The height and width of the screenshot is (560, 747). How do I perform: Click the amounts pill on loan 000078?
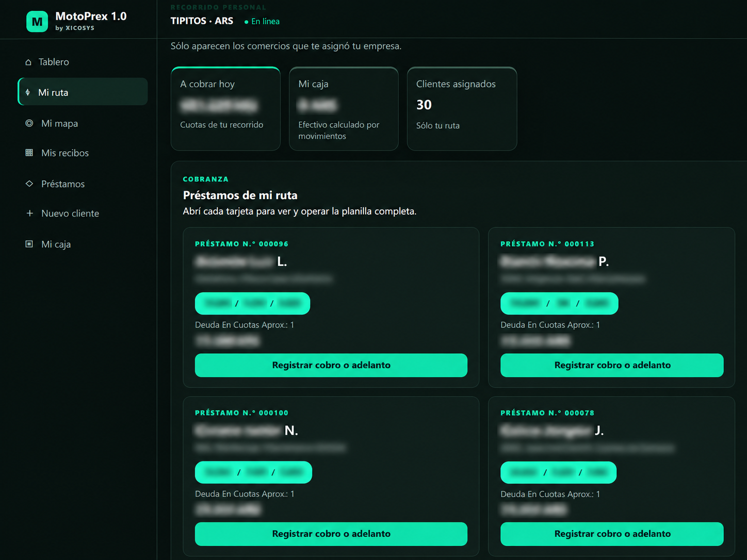(558, 472)
